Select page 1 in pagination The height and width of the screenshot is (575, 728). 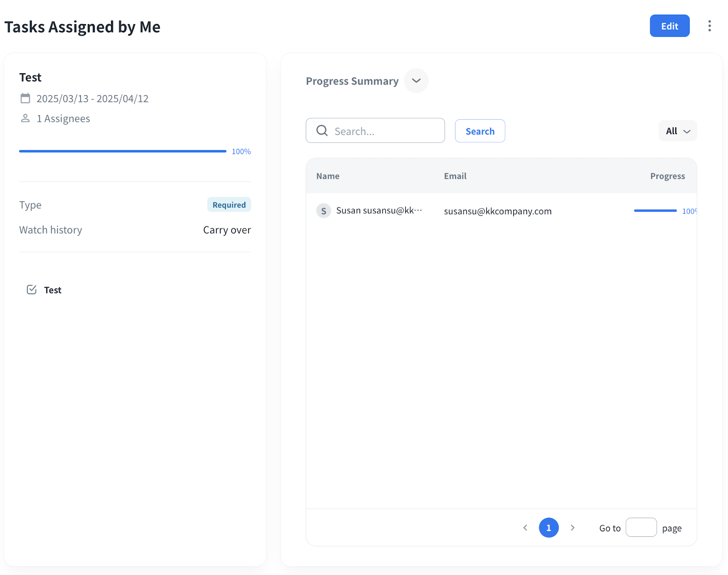pyautogui.click(x=549, y=528)
